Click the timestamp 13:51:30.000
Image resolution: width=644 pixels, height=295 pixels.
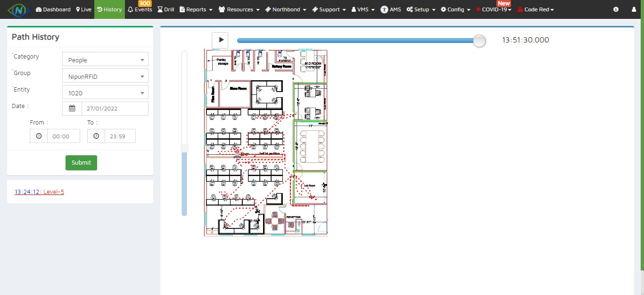click(x=526, y=40)
